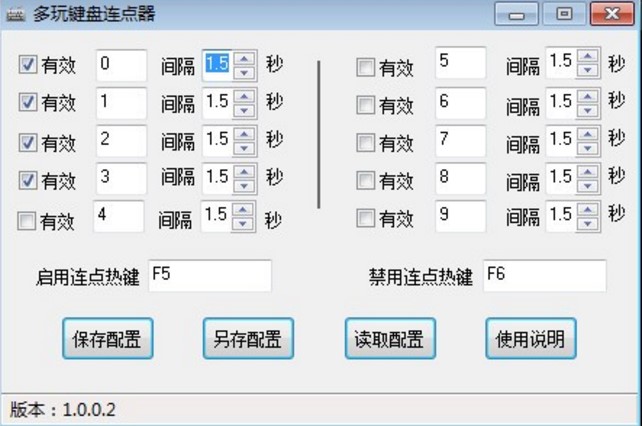Click the key field containing 5

pos(461,62)
